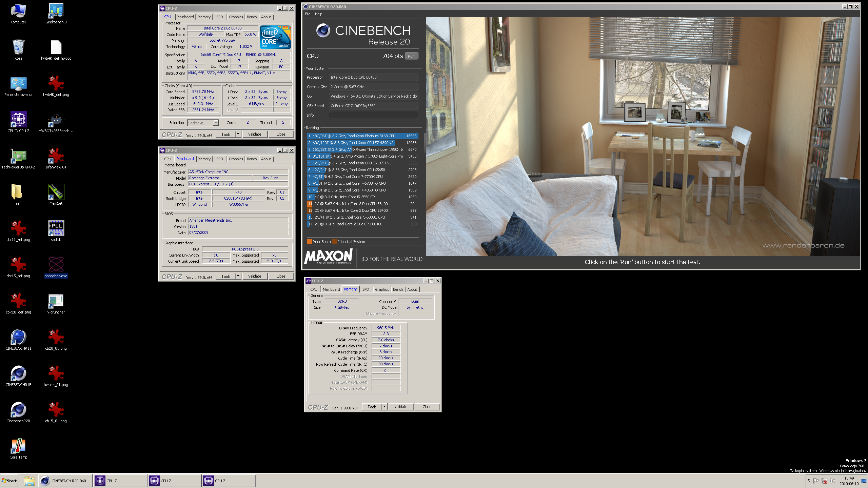Switch to Mainboard tab in top CPU-Z window
868x488 pixels.
click(x=185, y=17)
